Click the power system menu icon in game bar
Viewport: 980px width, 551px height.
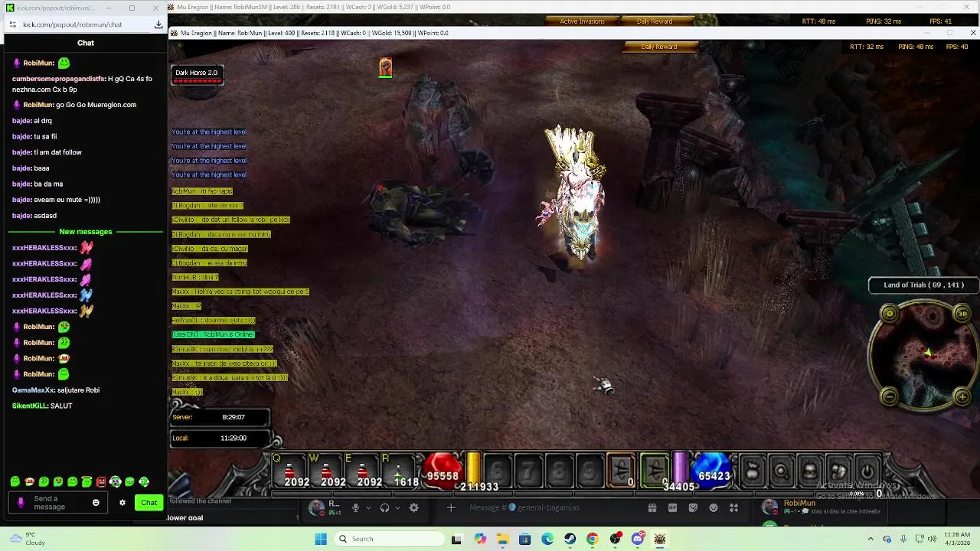click(867, 471)
